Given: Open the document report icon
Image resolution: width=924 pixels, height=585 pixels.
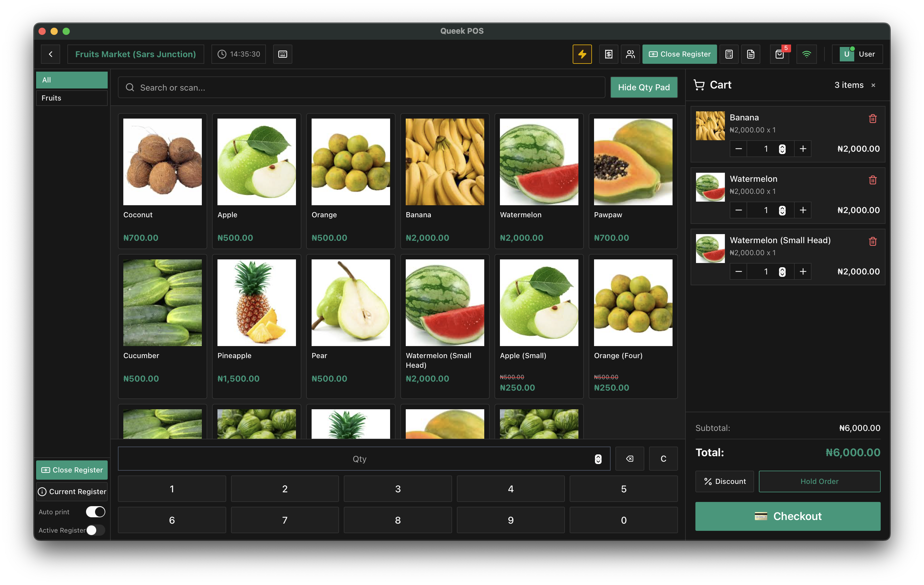Looking at the screenshot, I should [x=750, y=54].
